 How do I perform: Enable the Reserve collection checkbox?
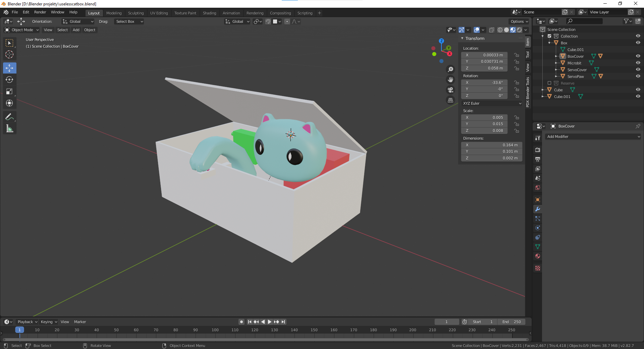click(549, 83)
